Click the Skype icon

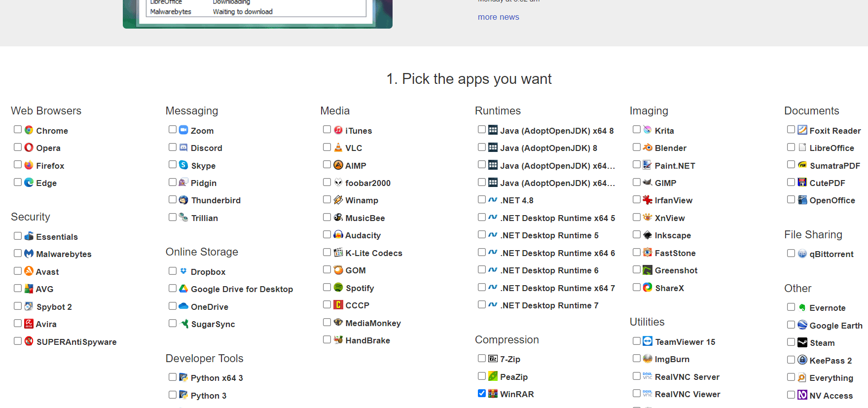183,165
